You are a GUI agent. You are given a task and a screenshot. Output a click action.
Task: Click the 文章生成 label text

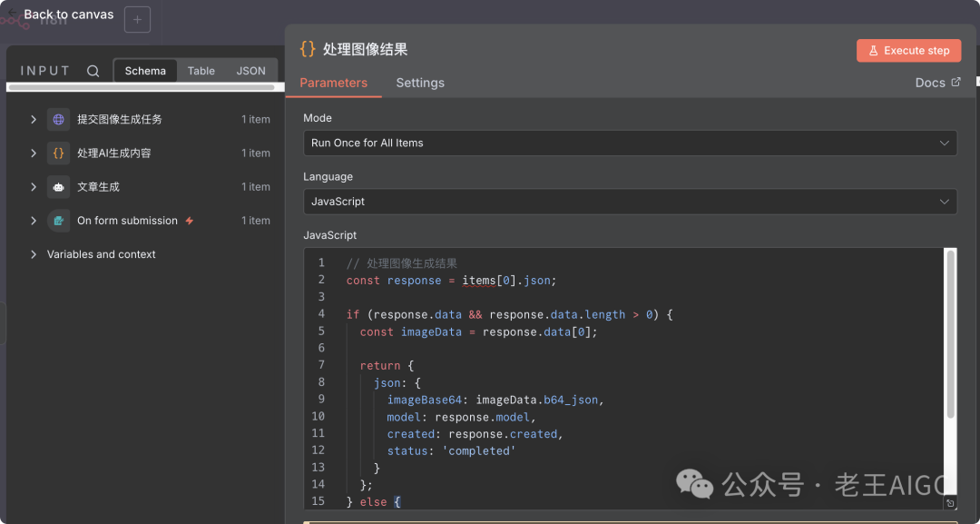point(98,186)
